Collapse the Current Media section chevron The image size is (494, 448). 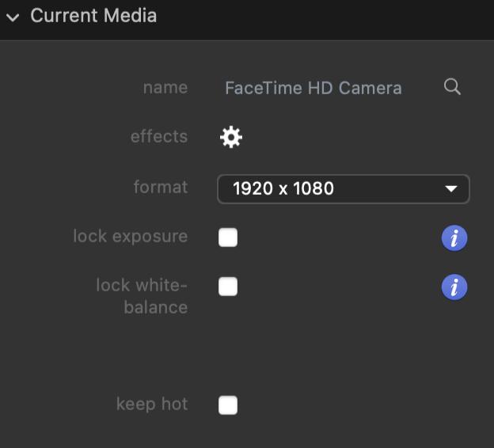(13, 17)
